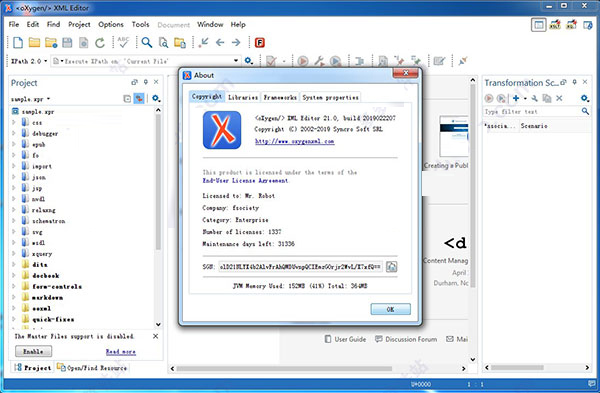Viewport: 600px width, 393px height.
Task: Open the Tools menu
Action: pyautogui.click(x=140, y=24)
